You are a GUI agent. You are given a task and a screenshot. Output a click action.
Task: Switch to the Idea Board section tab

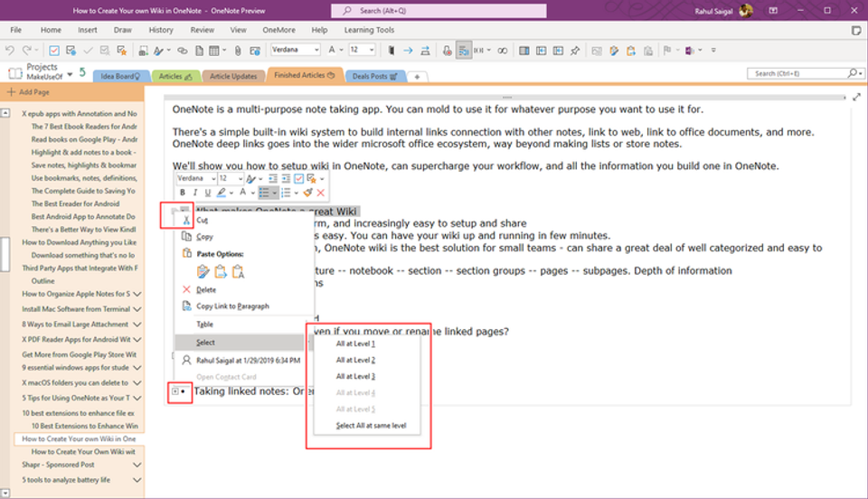(119, 76)
